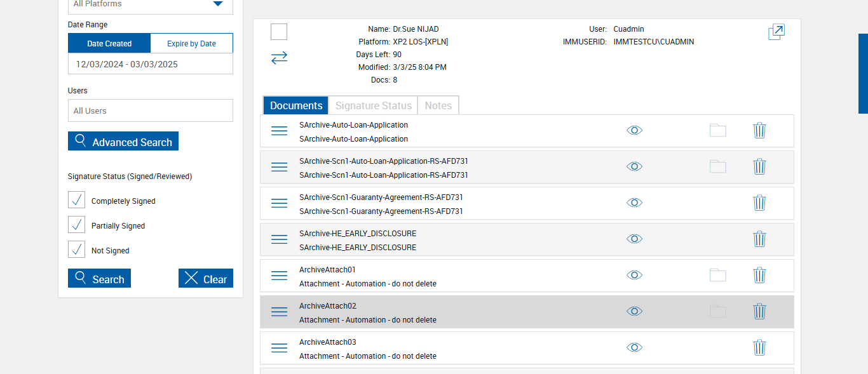Image resolution: width=868 pixels, height=374 pixels.
Task: Delete SArchive-Scn1-Guaranty-Agreement-RS-AFD731 with trash icon
Action: 759,203
